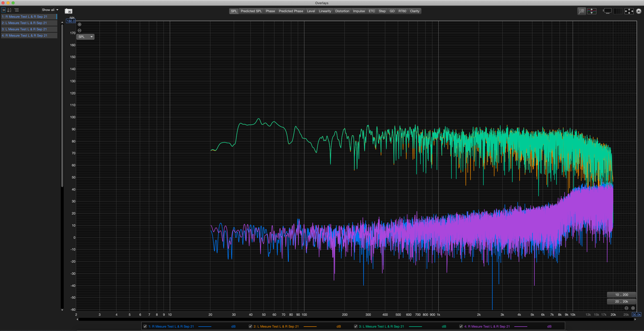
Task: Edit the 180.0 top axis limit field
Action: pyautogui.click(x=70, y=21)
